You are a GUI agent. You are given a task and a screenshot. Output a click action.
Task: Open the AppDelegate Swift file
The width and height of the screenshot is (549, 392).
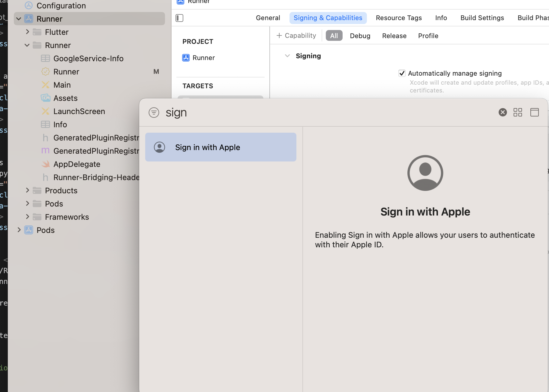(x=77, y=164)
